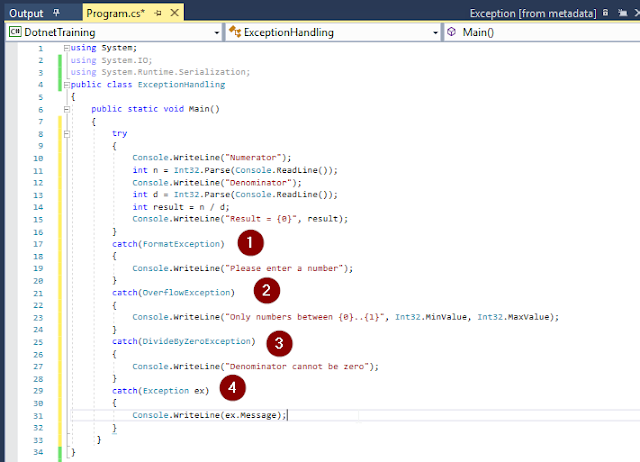Switch to the Output tab
The image size is (640, 462).
point(26,13)
